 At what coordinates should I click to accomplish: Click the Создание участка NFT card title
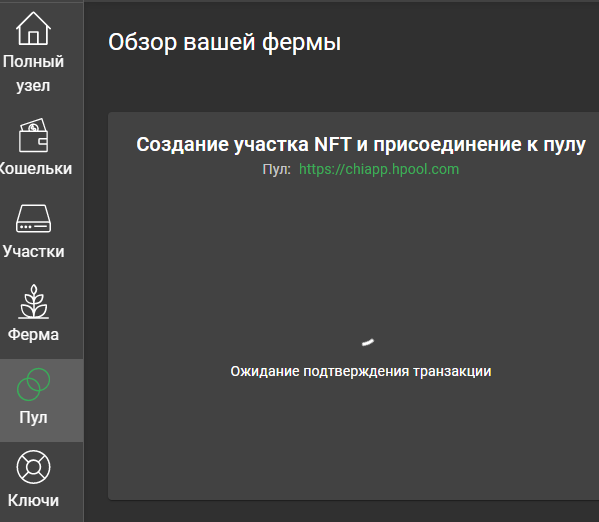click(361, 144)
